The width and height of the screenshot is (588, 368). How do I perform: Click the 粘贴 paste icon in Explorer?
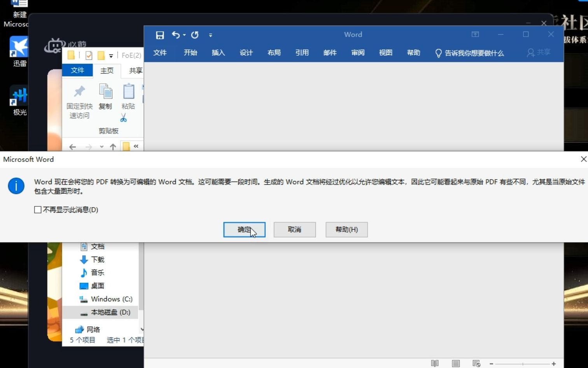click(128, 92)
